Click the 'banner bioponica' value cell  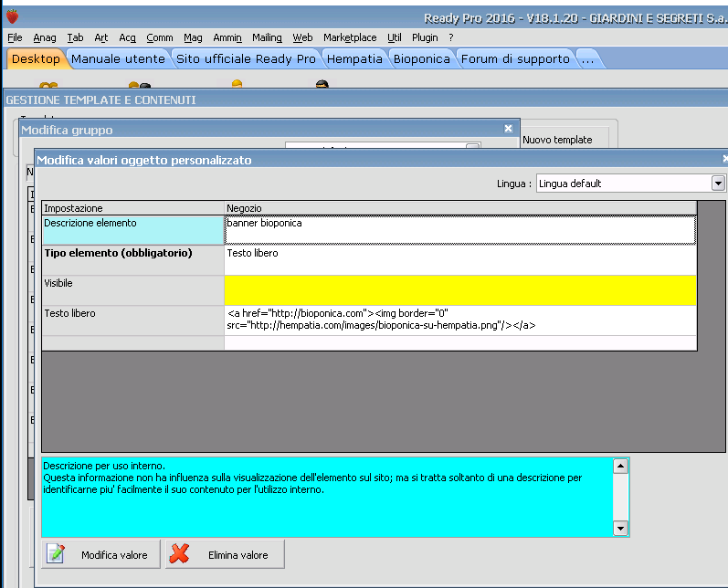tap(460, 230)
